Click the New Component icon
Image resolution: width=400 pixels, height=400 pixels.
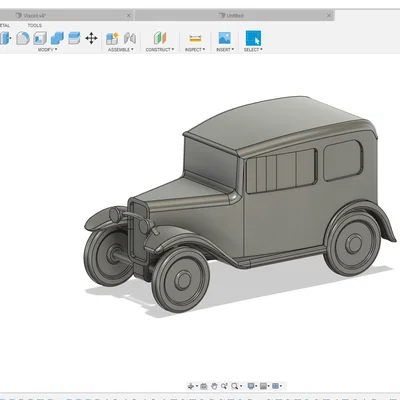click(112, 39)
